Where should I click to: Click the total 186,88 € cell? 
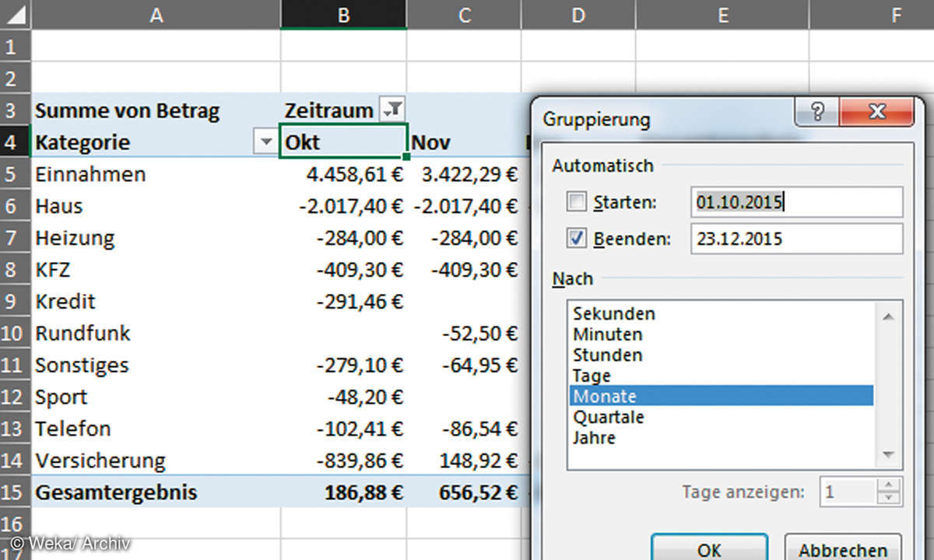(343, 492)
